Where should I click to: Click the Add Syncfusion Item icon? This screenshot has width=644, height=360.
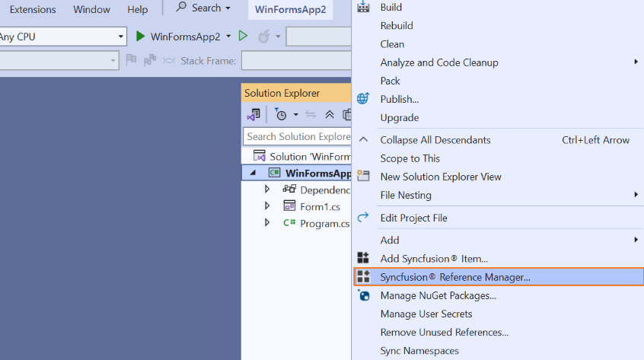[x=363, y=258]
